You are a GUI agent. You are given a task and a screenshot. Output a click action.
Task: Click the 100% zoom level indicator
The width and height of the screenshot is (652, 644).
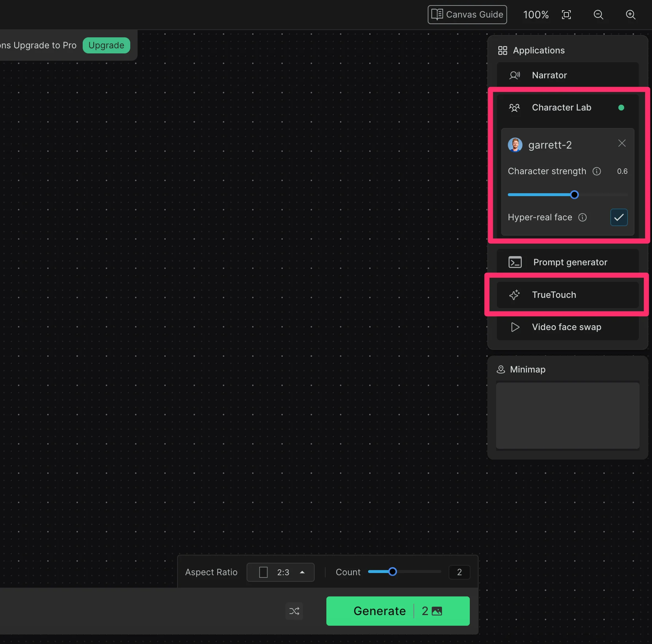click(x=536, y=15)
